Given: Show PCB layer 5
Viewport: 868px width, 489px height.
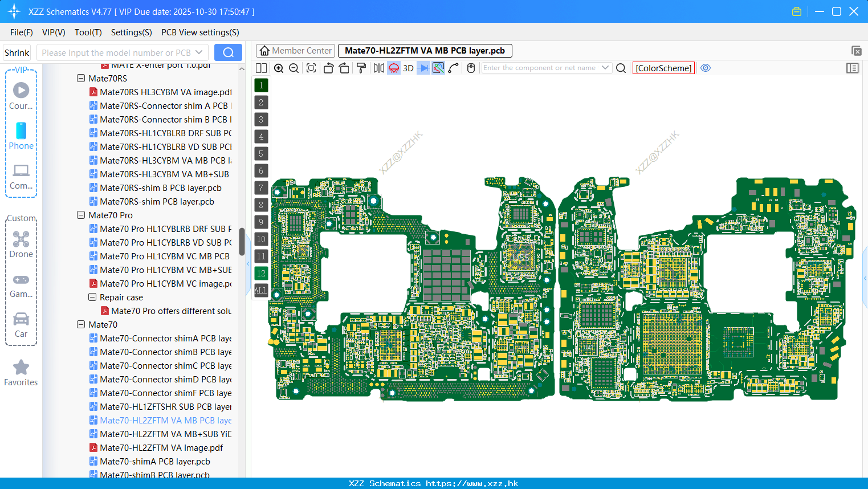Looking at the screenshot, I should click(x=261, y=154).
